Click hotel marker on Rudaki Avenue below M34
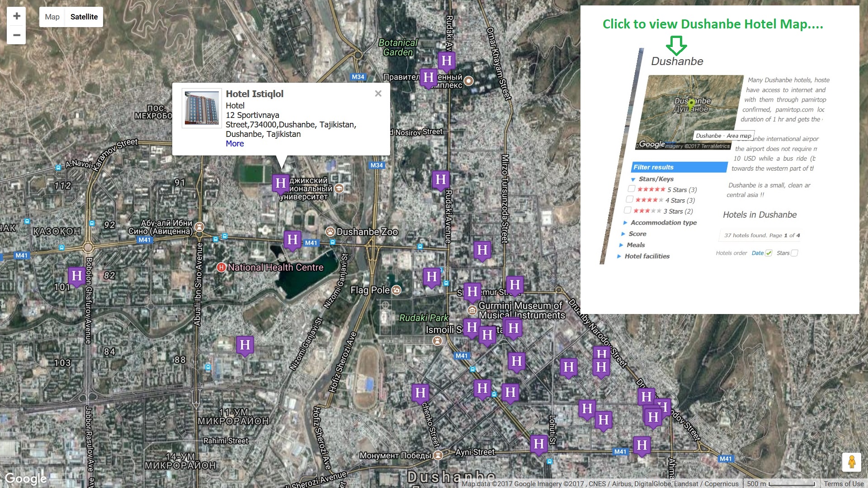Viewport: 868px width, 488px height. point(441,180)
